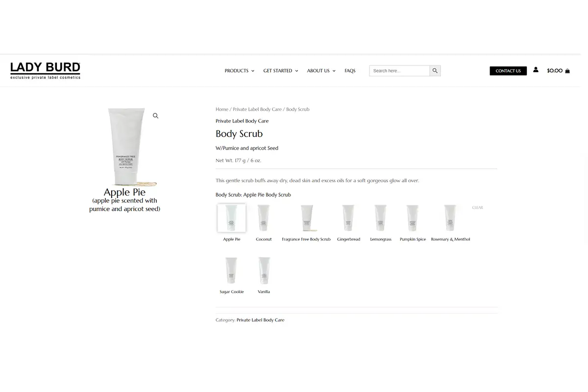
Task: Select the Coconut scrub swatch
Action: (264, 218)
